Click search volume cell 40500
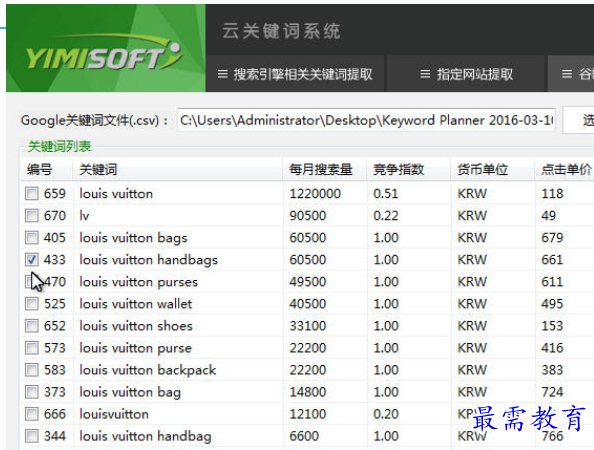 tap(308, 303)
